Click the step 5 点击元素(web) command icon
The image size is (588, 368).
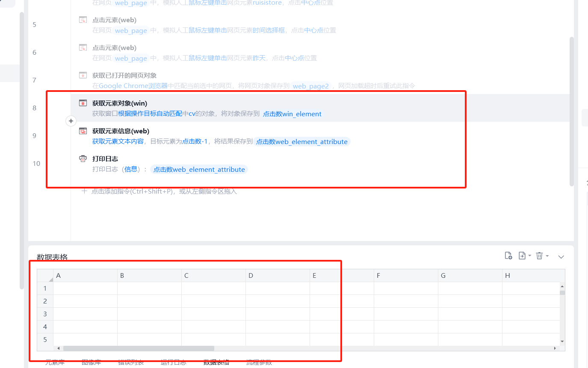(x=83, y=20)
